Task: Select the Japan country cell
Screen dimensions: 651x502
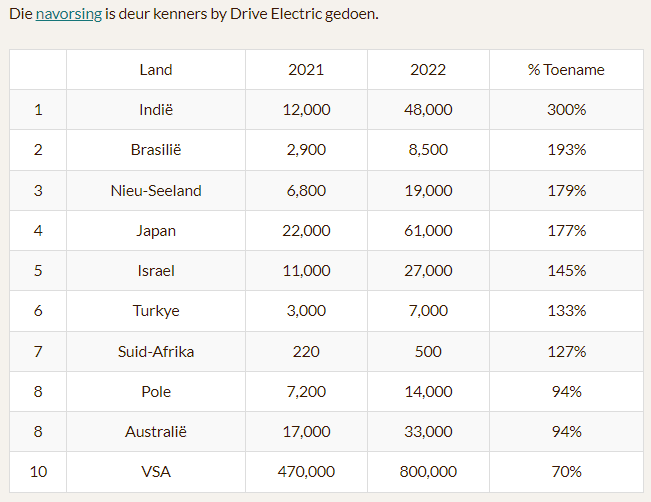Action: click(x=156, y=230)
